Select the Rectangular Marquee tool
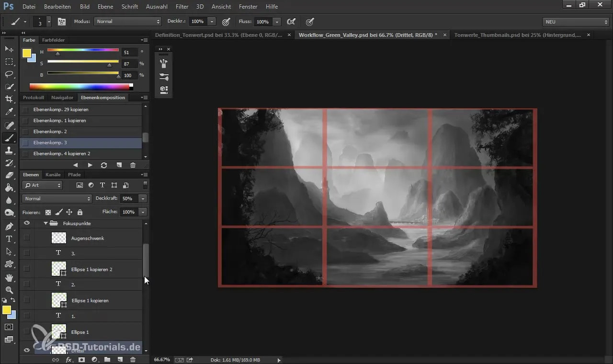Screen dimensions: 613x364 pos(9,62)
